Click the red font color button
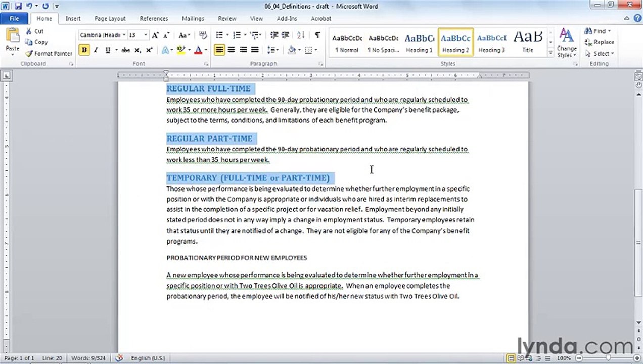 pos(198,50)
